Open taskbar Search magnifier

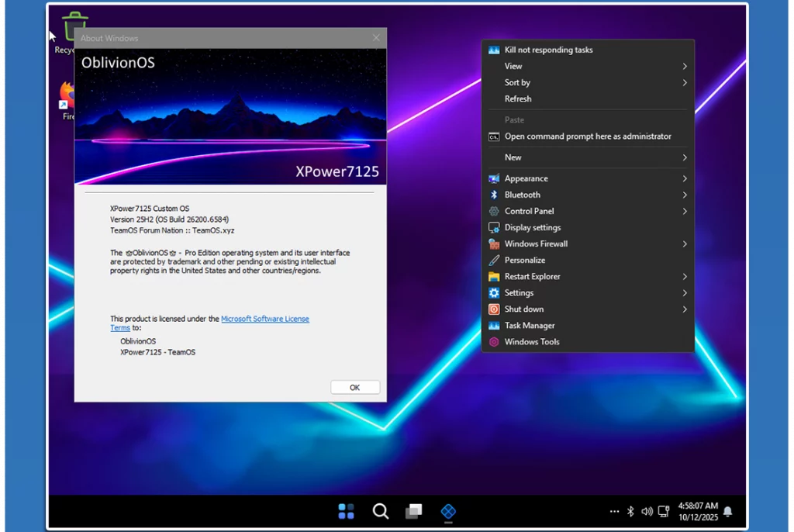click(380, 511)
